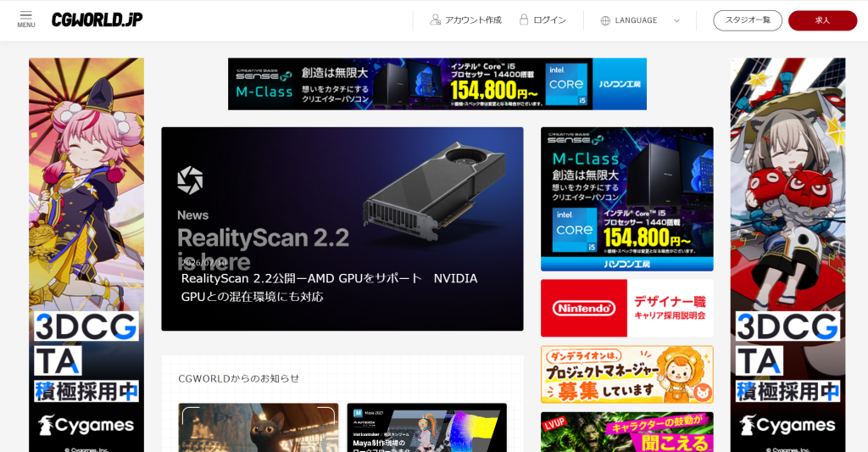
Task: Click the account creation person icon
Action: pyautogui.click(x=435, y=20)
